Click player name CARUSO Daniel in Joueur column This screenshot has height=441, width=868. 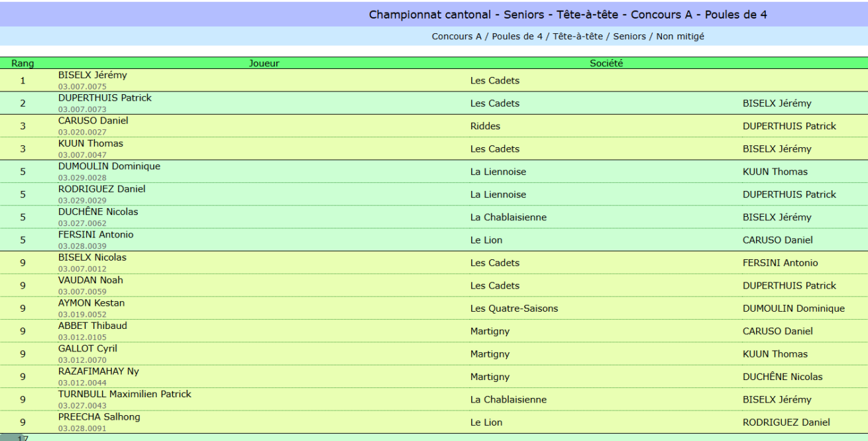93,121
